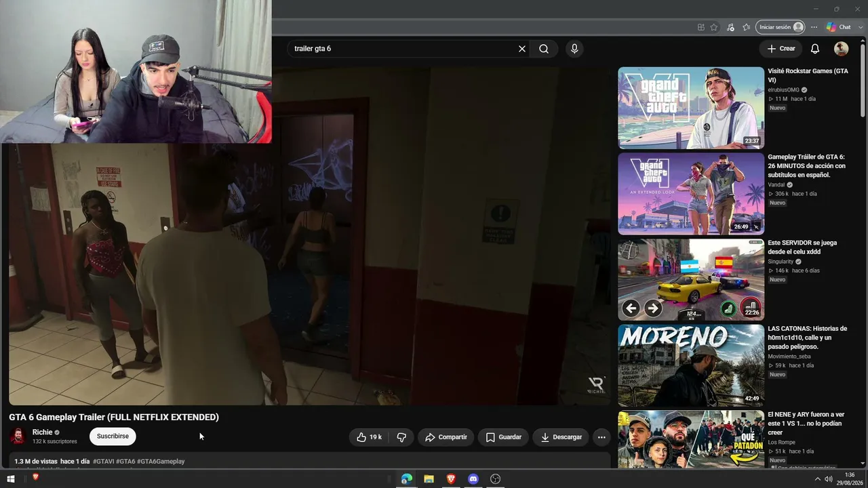The image size is (868, 488).
Task: Save the video with Guardar
Action: (503, 437)
